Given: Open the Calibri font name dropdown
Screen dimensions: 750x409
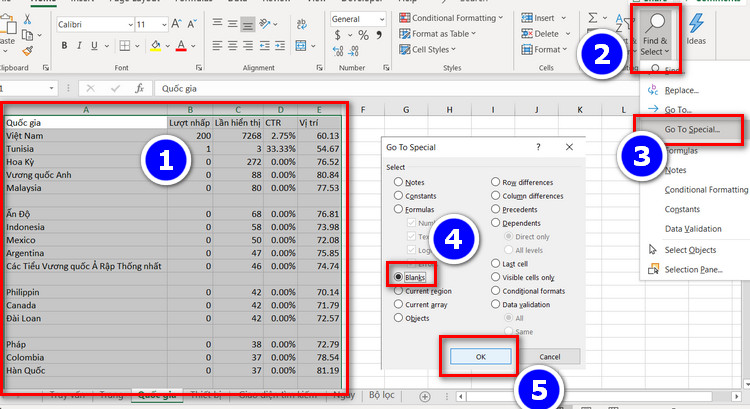Looking at the screenshot, I should 95,24.
